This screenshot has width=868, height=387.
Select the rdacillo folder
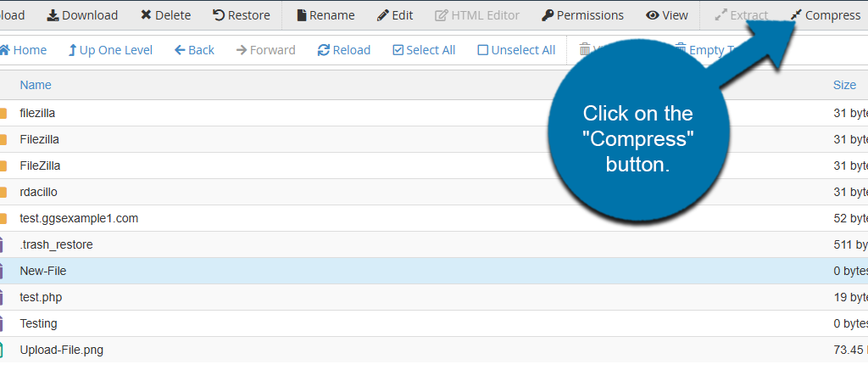click(x=38, y=192)
